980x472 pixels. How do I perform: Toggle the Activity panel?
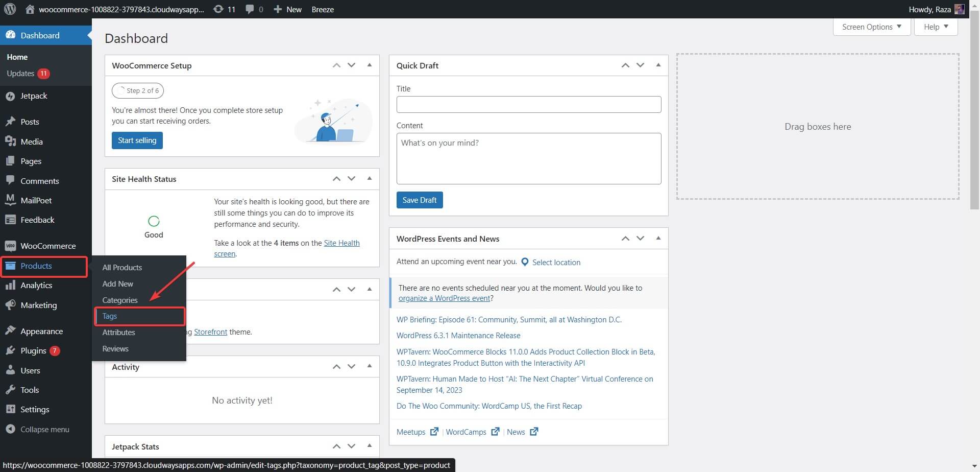[370, 367]
